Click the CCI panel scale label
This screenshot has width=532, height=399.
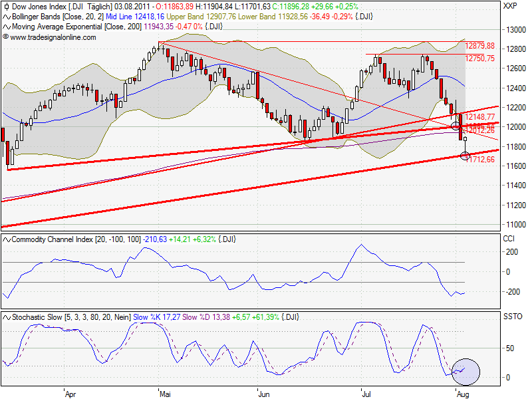[x=509, y=237]
